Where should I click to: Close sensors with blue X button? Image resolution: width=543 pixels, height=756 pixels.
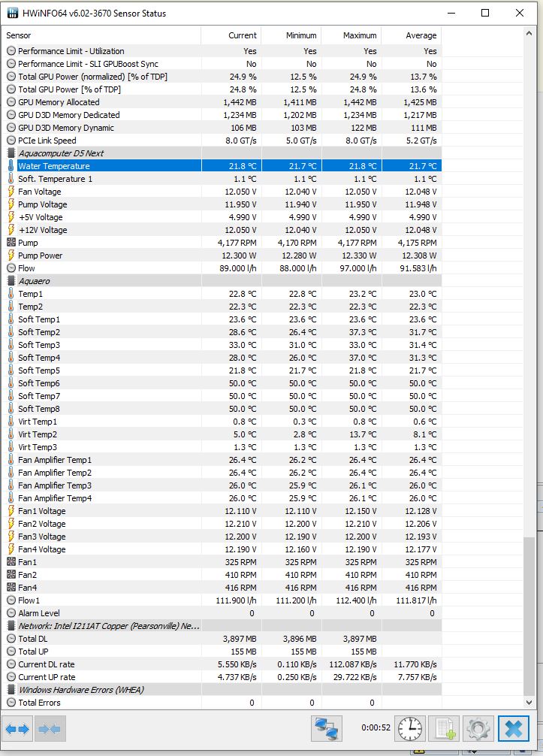click(513, 728)
